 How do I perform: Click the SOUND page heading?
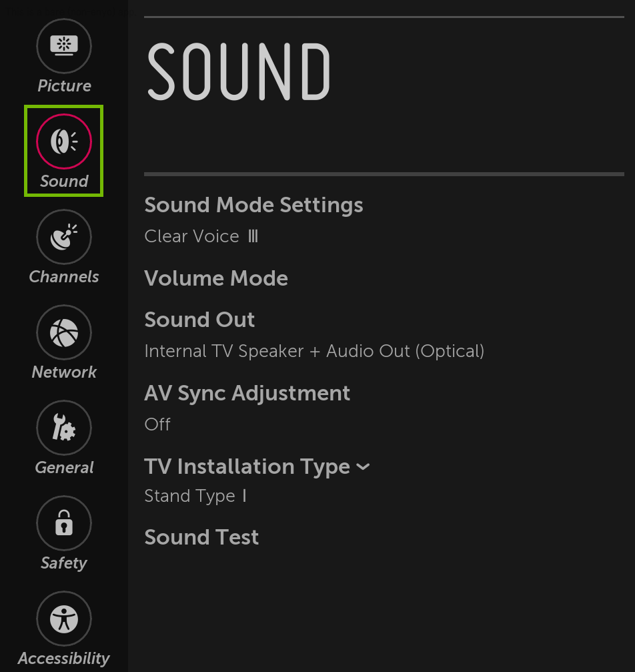pyautogui.click(x=238, y=71)
